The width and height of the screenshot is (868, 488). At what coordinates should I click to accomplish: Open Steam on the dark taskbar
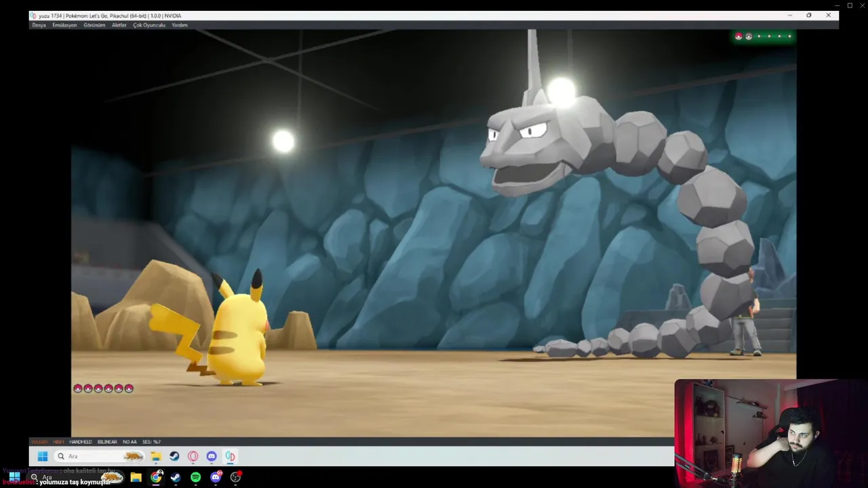tap(176, 477)
